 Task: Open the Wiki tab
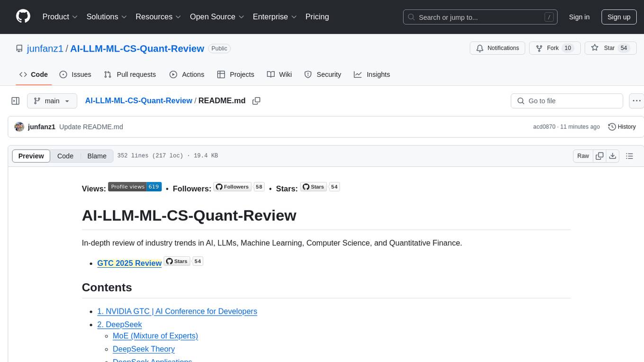279,74
